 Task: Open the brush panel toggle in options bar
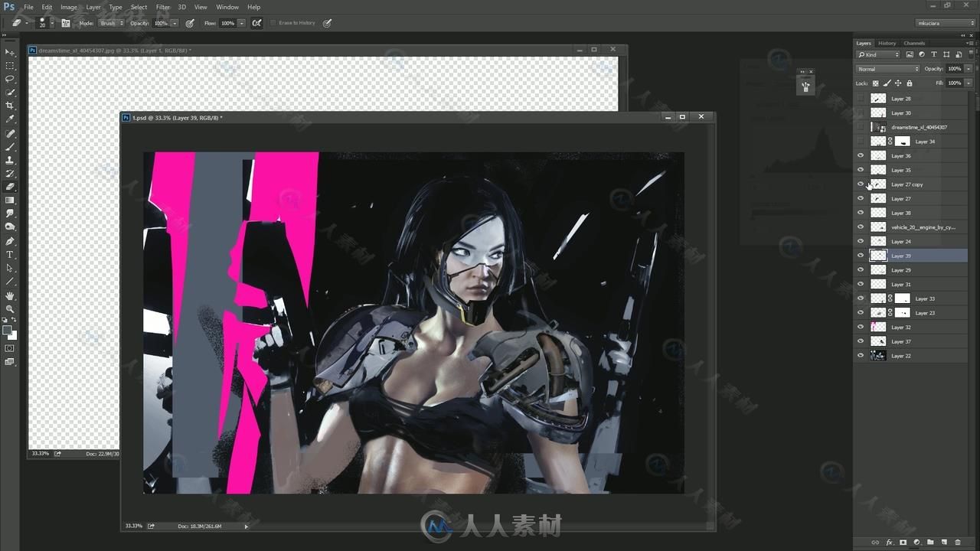click(66, 23)
